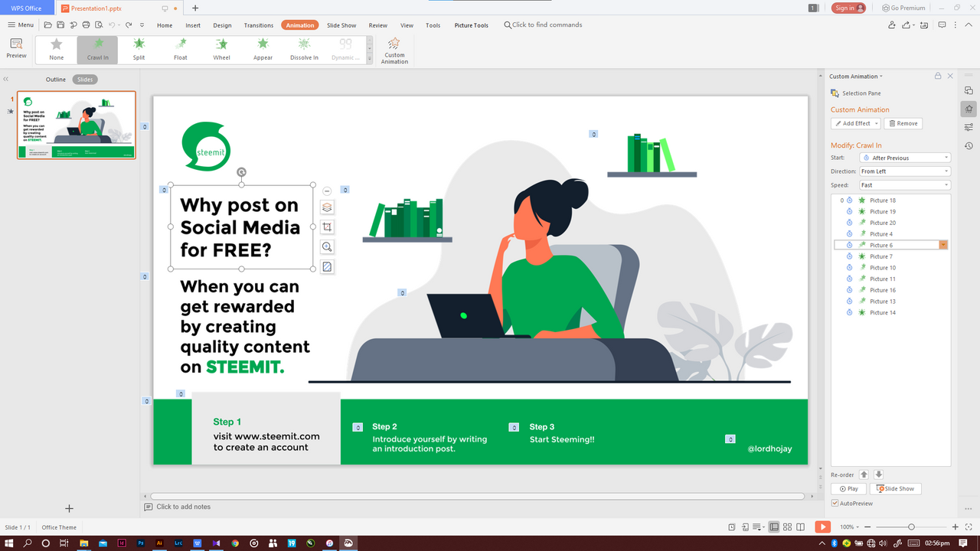980x551 pixels.
Task: Click the Print icon in quick toolbar
Action: coord(86,25)
